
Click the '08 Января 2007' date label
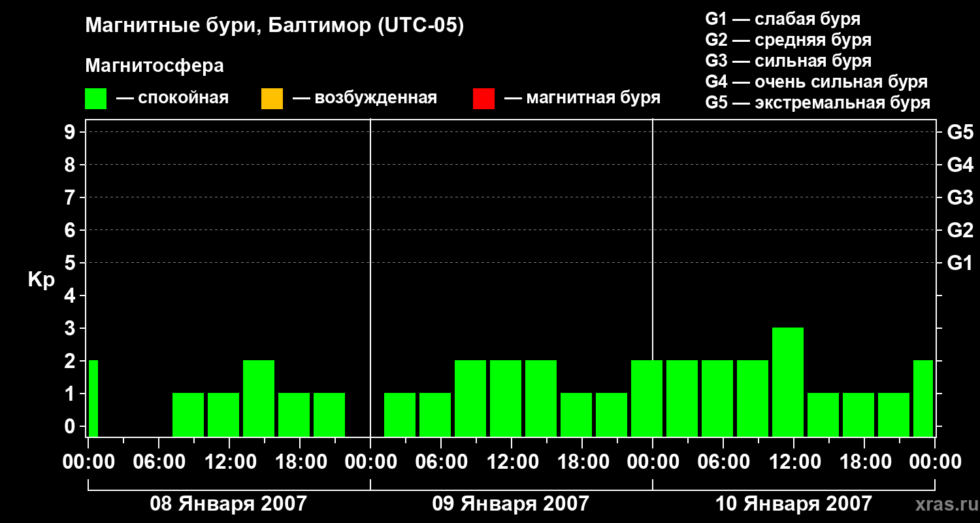click(x=229, y=504)
